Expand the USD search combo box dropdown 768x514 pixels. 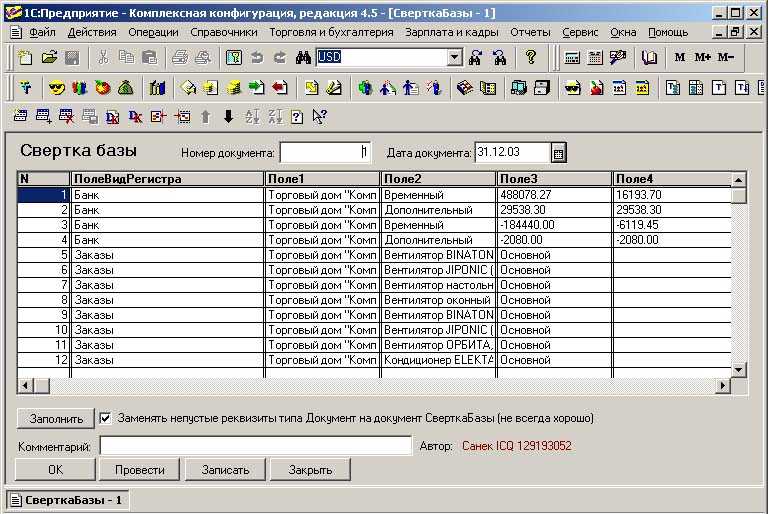[455, 57]
